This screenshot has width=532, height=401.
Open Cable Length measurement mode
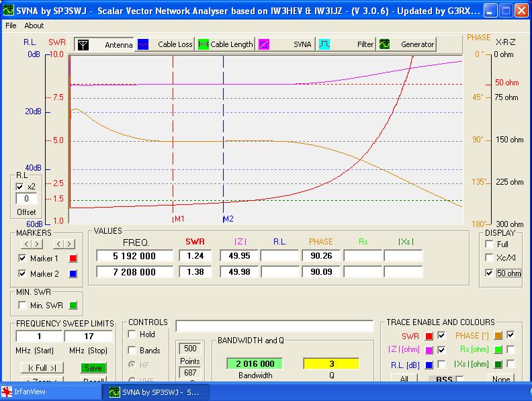coord(203,44)
